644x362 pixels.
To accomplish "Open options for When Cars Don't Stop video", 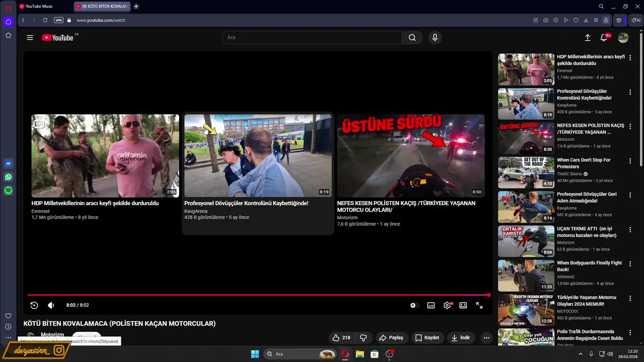I will coord(630,161).
